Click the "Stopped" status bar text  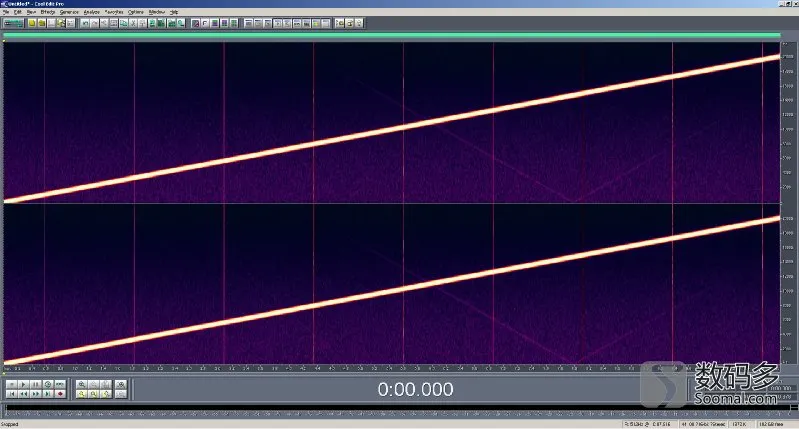coord(10,424)
